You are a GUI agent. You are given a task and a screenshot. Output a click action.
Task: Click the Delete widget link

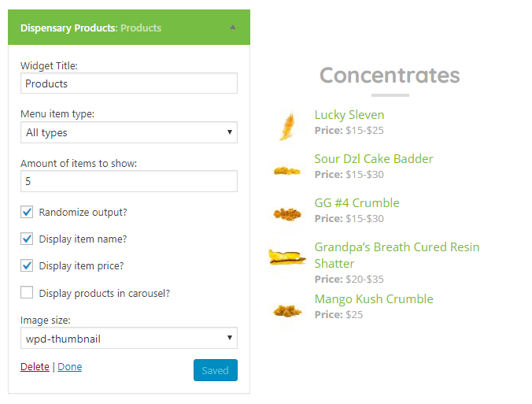35,367
